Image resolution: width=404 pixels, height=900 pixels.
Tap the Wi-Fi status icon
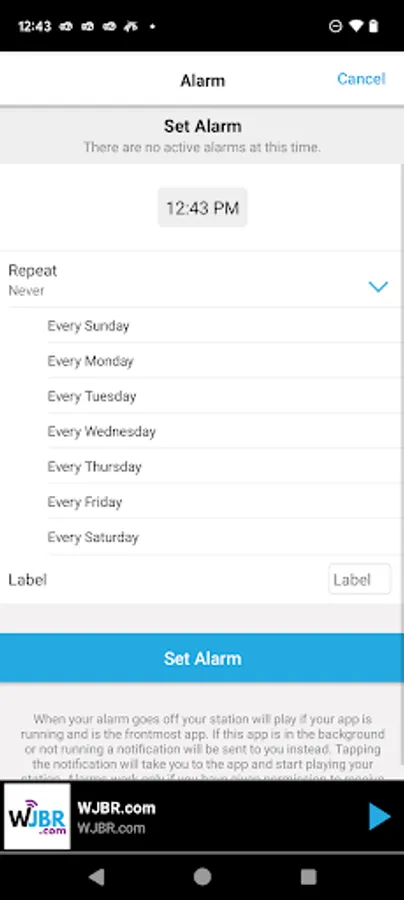[356, 26]
